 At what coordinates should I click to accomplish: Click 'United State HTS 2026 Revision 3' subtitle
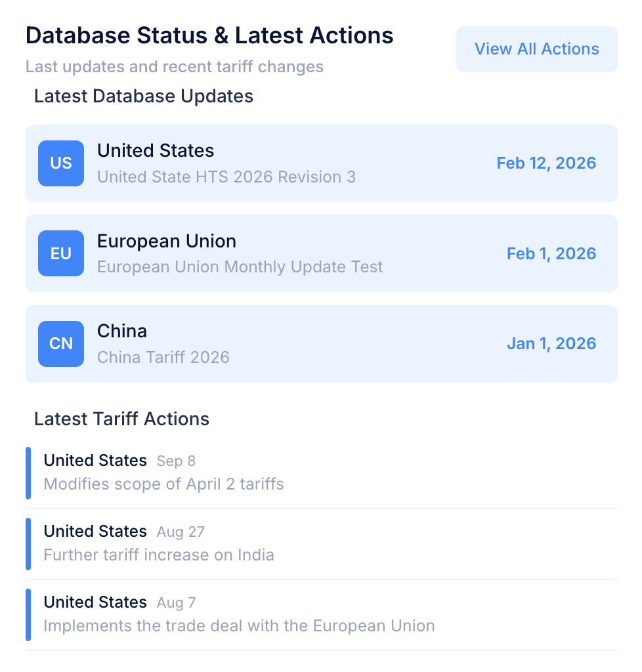pyautogui.click(x=226, y=177)
